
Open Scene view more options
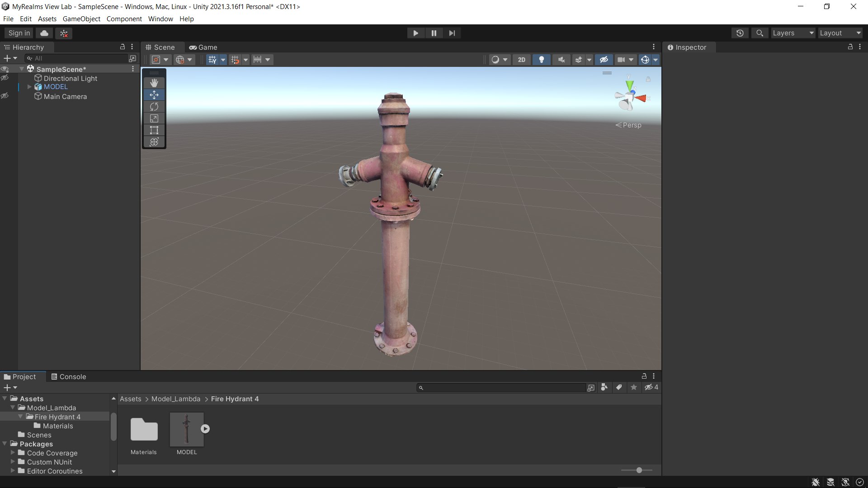[x=653, y=47]
